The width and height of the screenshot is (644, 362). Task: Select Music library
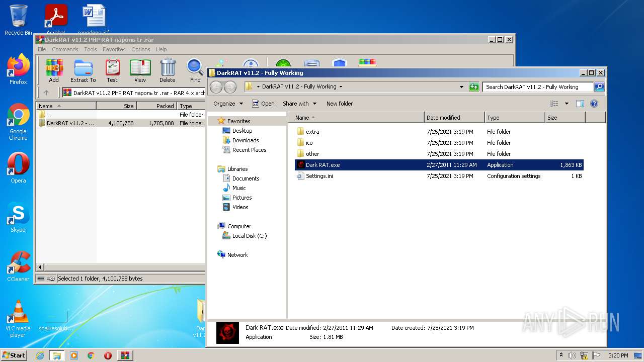pyautogui.click(x=239, y=188)
